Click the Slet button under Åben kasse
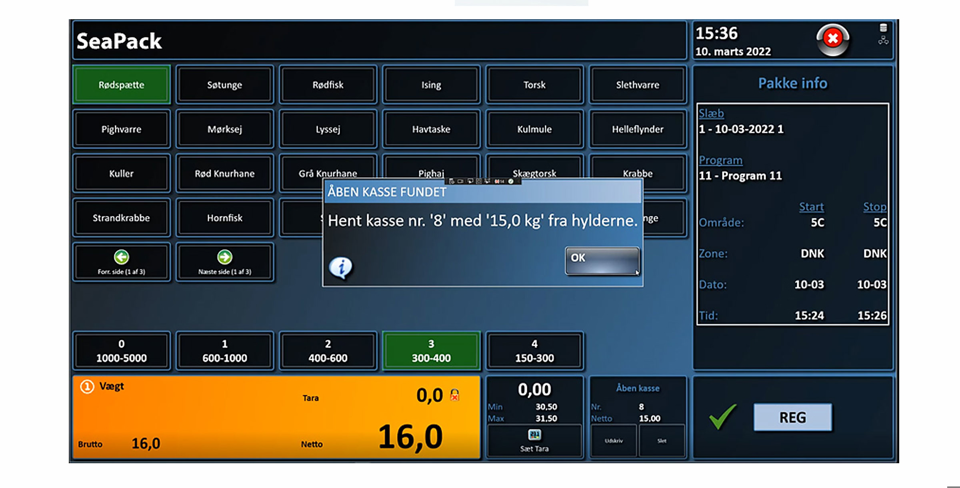 click(661, 440)
